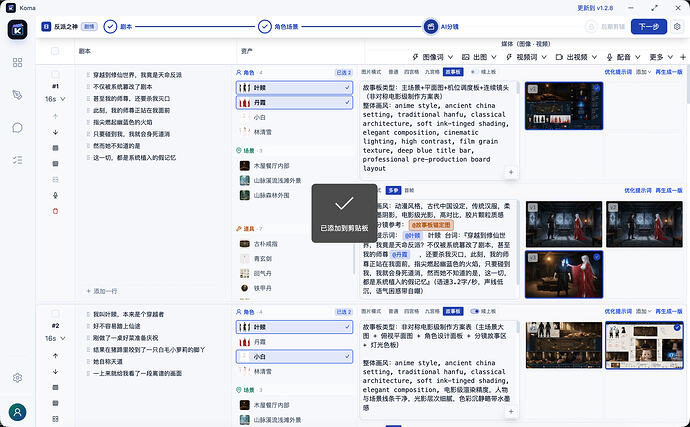Click 再生成一版 in shot #1 image row
Screen dimensions: 690x427
click(668, 72)
